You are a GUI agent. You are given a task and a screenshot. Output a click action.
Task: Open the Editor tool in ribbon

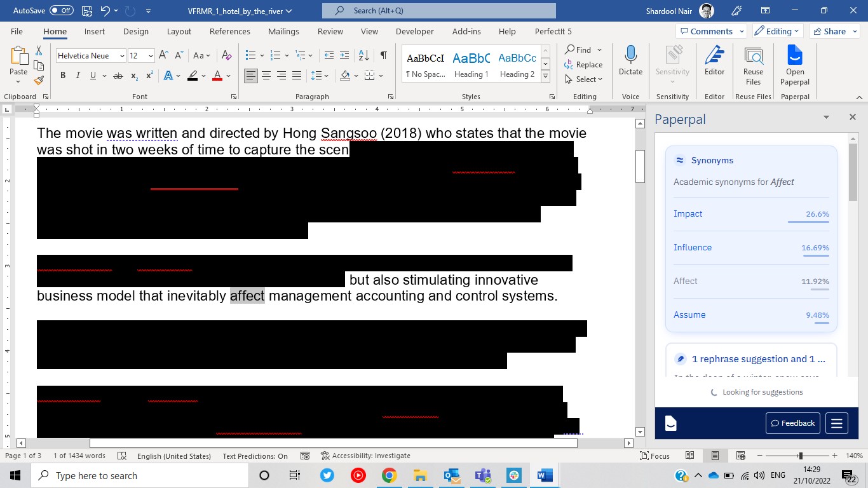(x=714, y=56)
